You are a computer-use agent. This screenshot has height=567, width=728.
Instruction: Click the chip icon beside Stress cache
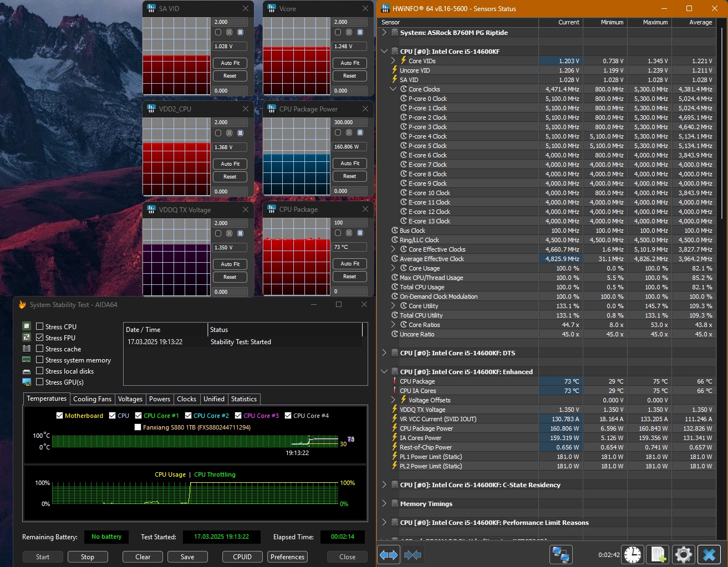coord(26,349)
